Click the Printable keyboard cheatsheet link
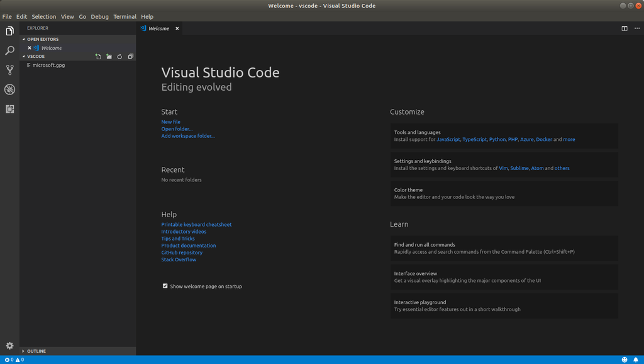Viewport: 644px width, 364px height. pos(196,224)
